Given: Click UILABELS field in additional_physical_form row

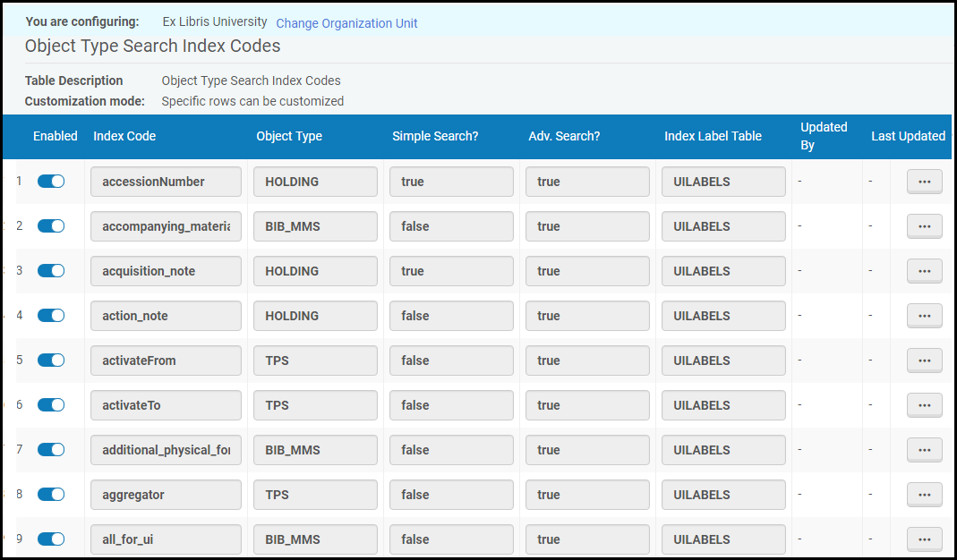Looking at the screenshot, I should point(724,450).
